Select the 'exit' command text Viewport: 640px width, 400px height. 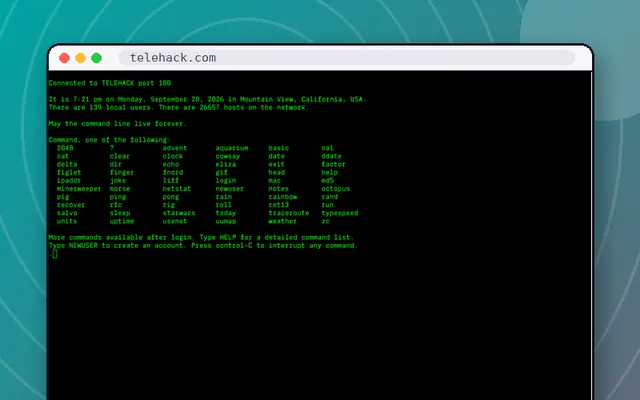[276, 164]
